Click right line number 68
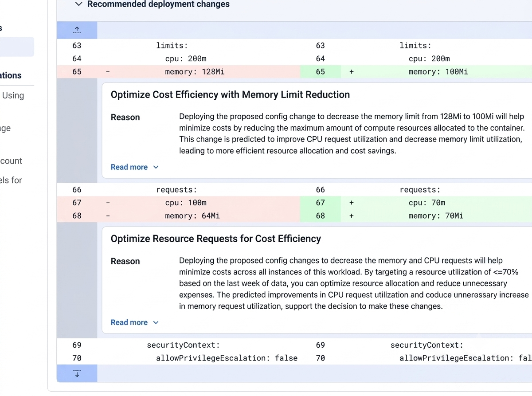The height and width of the screenshot is (396, 532). (x=321, y=216)
